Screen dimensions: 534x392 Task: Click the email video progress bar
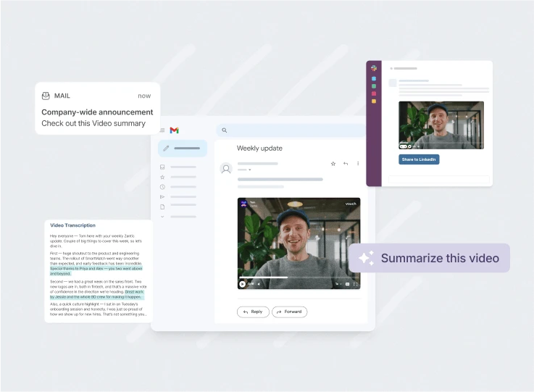point(299,278)
